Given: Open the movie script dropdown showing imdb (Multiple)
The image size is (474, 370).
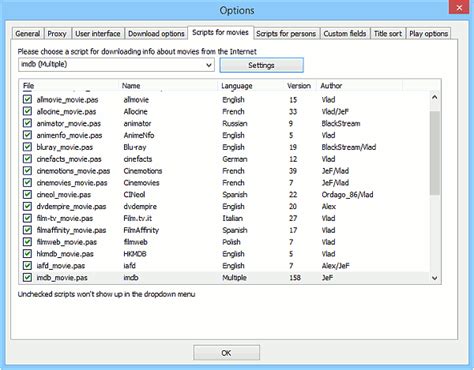Looking at the screenshot, I should tap(116, 65).
